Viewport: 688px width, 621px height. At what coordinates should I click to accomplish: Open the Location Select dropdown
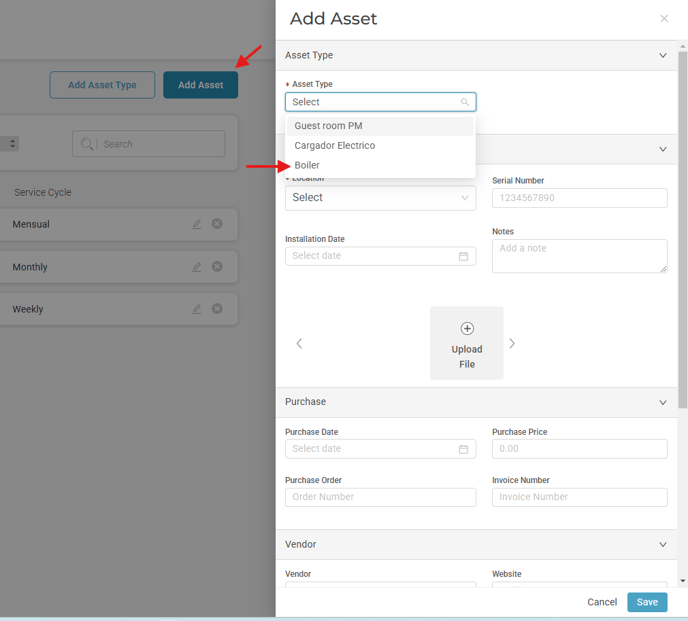click(380, 198)
